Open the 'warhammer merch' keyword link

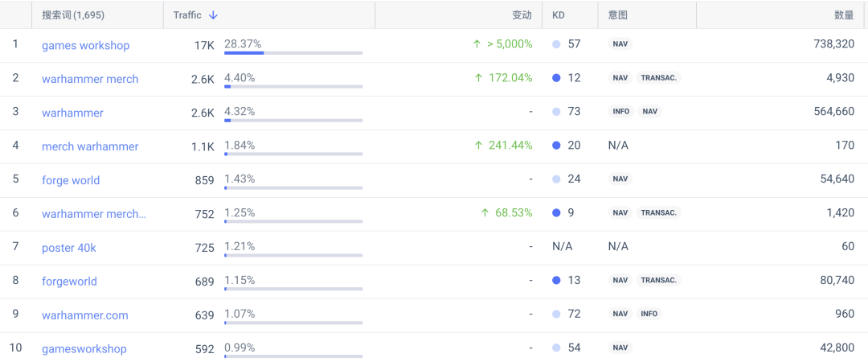90,80
